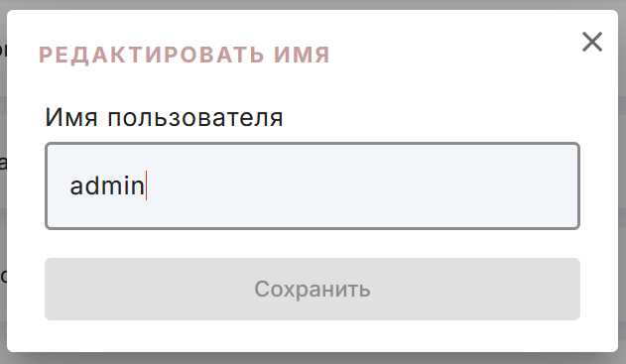The width and height of the screenshot is (626, 364).
Task: Place cursor in empty area of username field
Action: (x=359, y=185)
